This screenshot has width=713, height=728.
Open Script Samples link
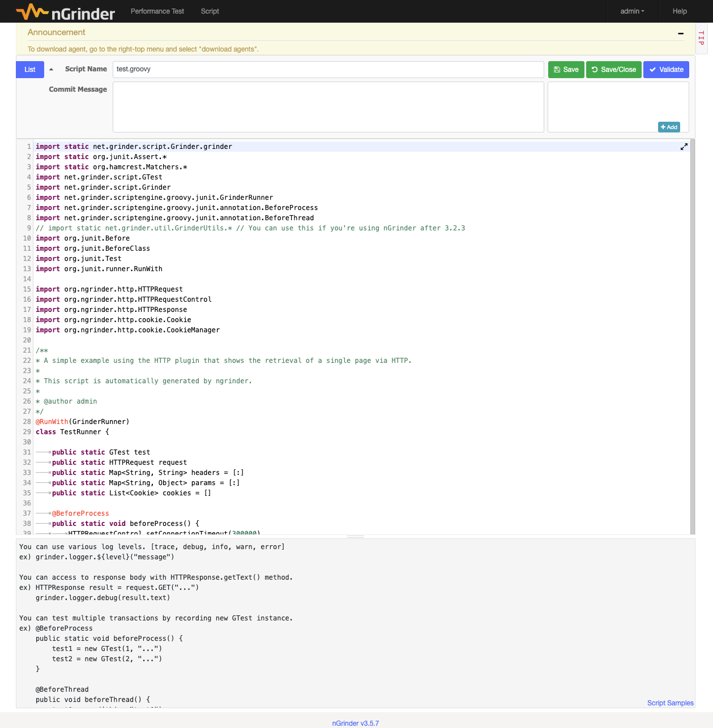click(671, 703)
